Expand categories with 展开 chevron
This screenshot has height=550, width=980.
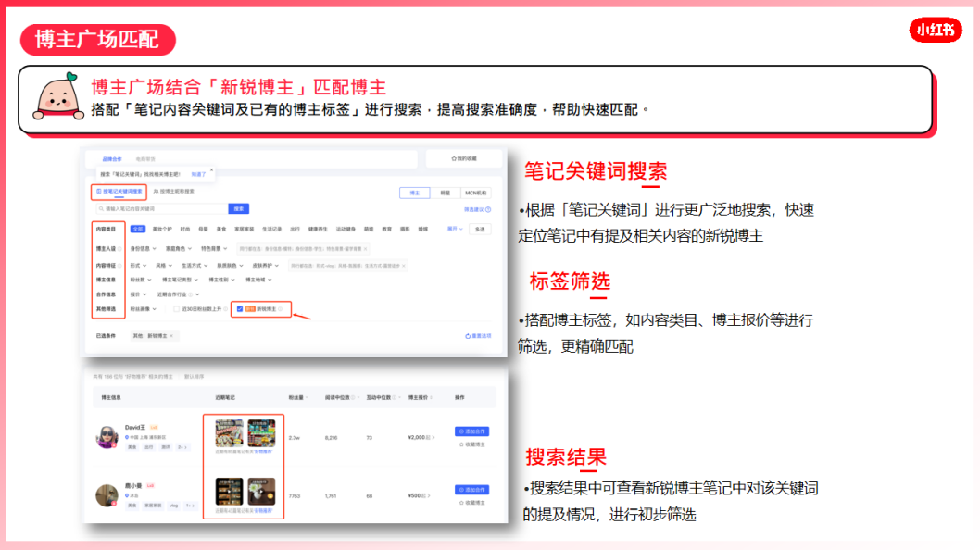[455, 229]
